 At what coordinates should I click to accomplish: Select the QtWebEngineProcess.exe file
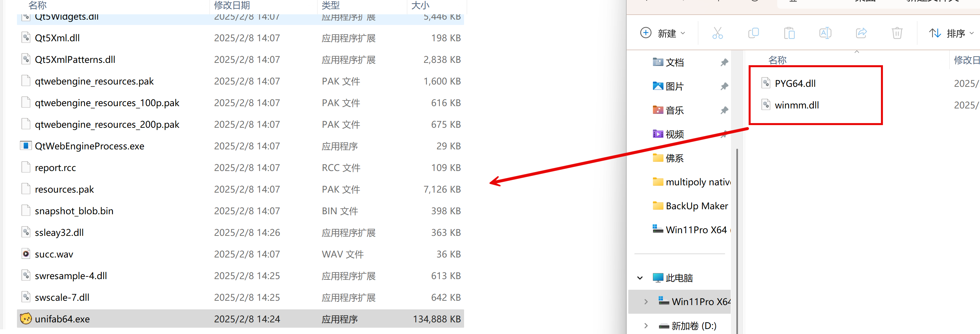89,146
